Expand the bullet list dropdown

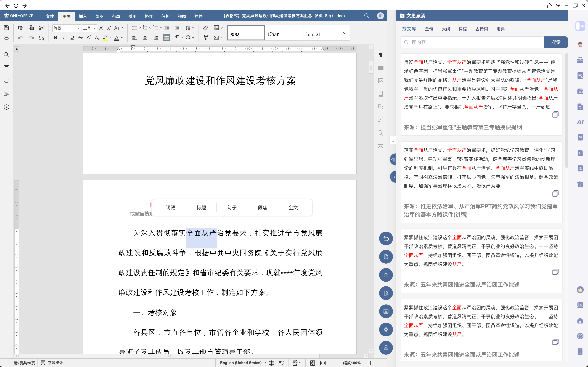tap(140, 28)
